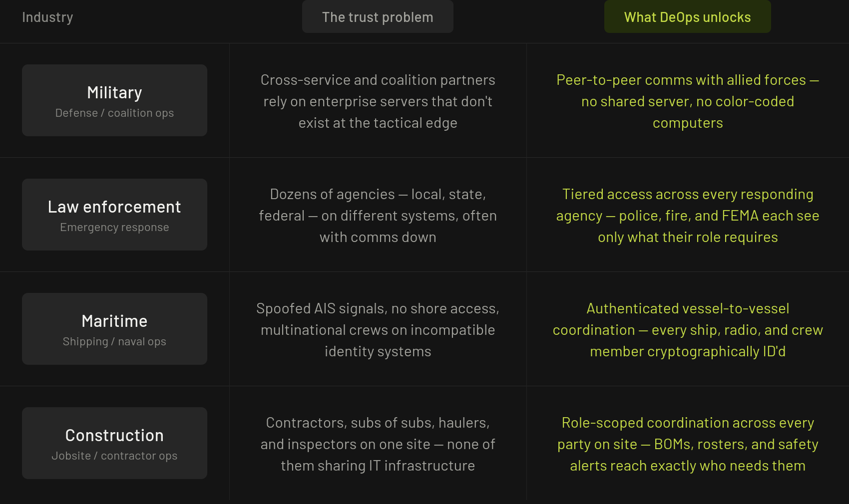This screenshot has height=504, width=849.
Task: Open the Maritime industry card
Action: (114, 329)
